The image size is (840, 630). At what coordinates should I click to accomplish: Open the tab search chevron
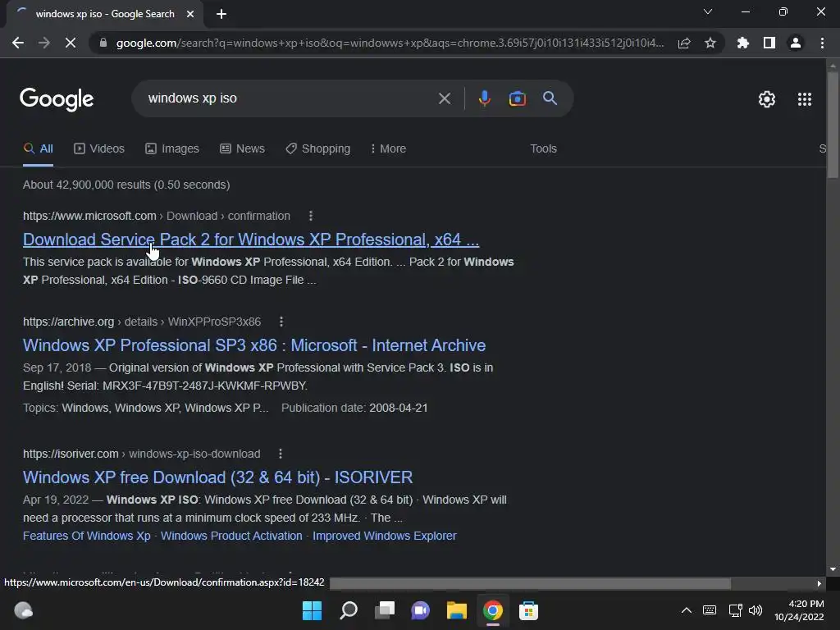pyautogui.click(x=708, y=11)
